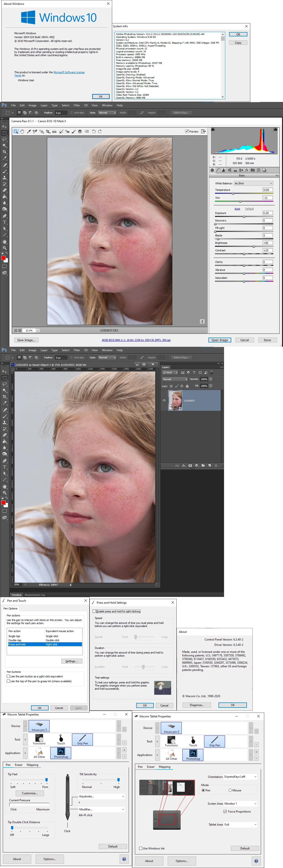Image resolution: width=283 pixels, height=868 pixels.
Task: Click Copy button in System Info dialog
Action: (238, 43)
